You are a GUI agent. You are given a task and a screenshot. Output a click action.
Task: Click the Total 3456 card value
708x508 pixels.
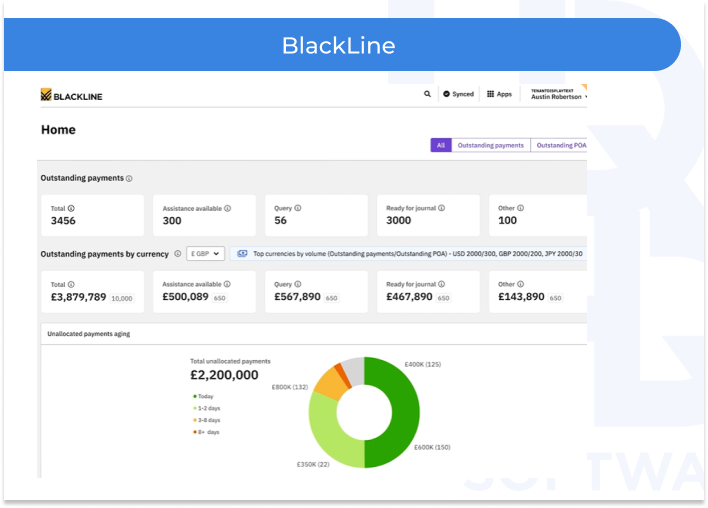click(x=63, y=221)
